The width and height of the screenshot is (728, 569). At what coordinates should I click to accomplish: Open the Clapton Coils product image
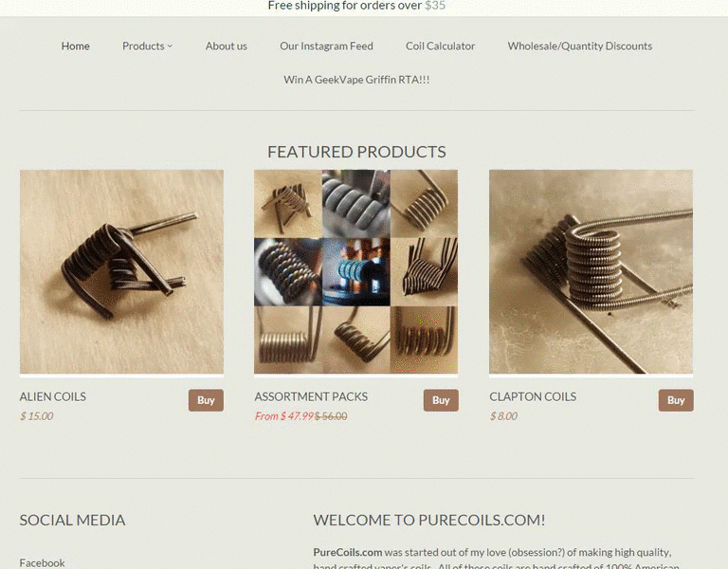[x=591, y=272]
